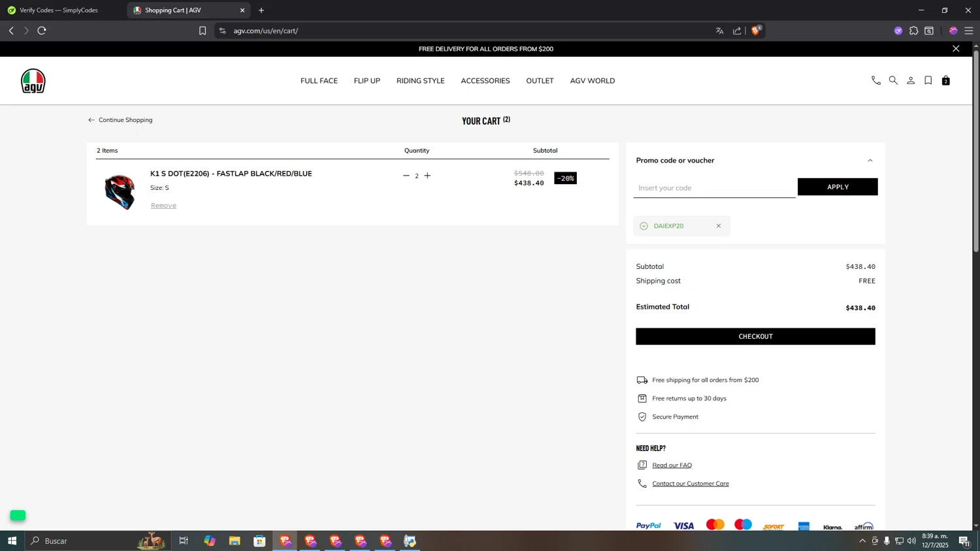
Task: Open Microsoft Store from taskbar
Action: point(259,541)
